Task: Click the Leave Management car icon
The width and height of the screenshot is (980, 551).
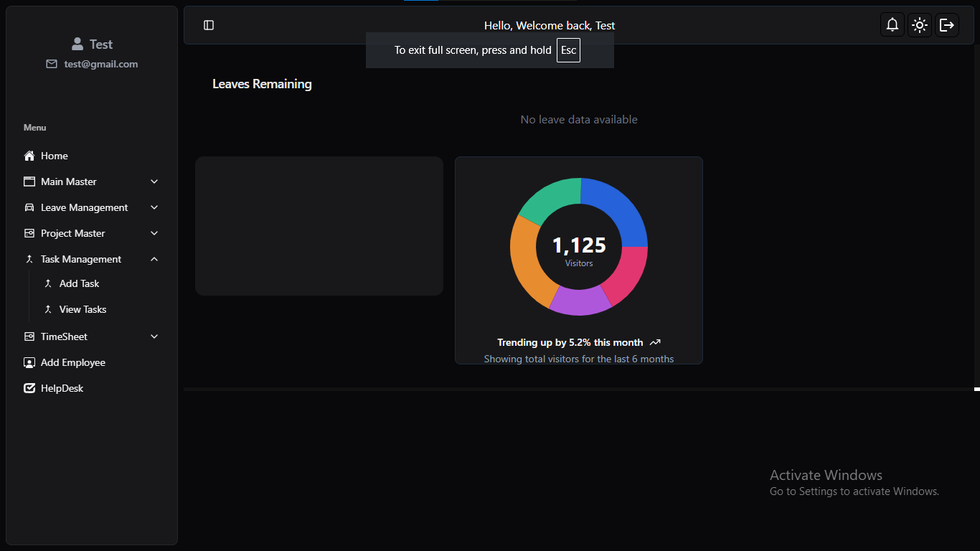Action: point(29,207)
